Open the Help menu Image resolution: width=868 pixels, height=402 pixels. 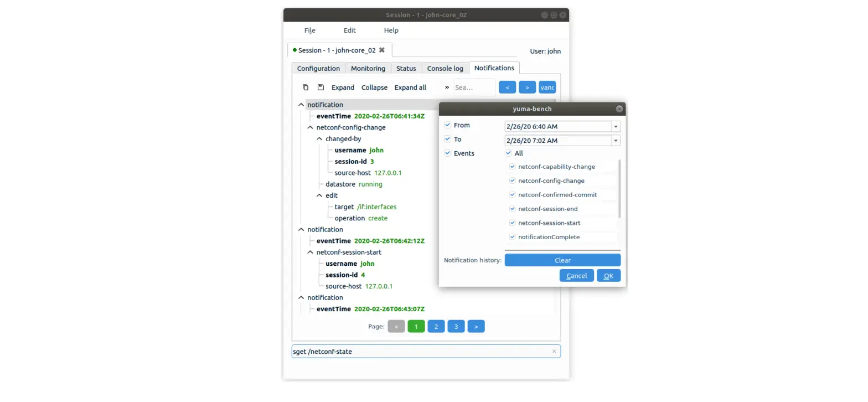click(391, 30)
